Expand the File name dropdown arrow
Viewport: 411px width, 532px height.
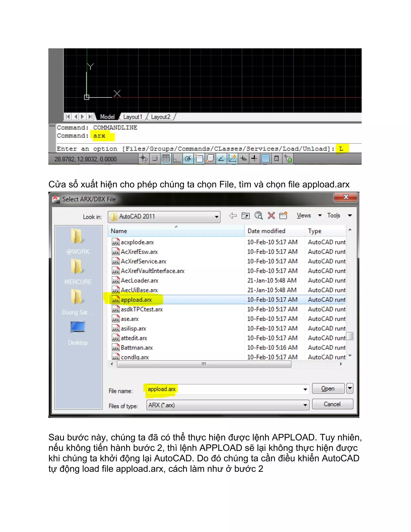305,389
